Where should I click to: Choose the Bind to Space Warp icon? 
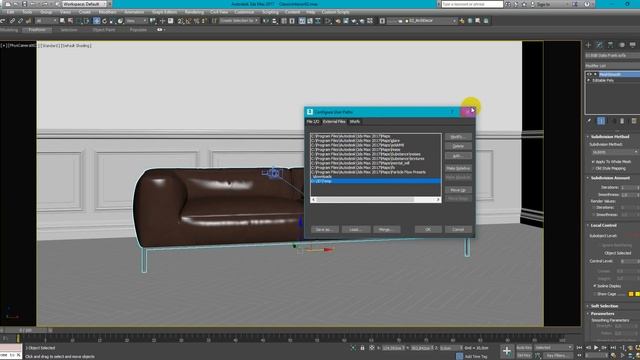(x=28, y=21)
